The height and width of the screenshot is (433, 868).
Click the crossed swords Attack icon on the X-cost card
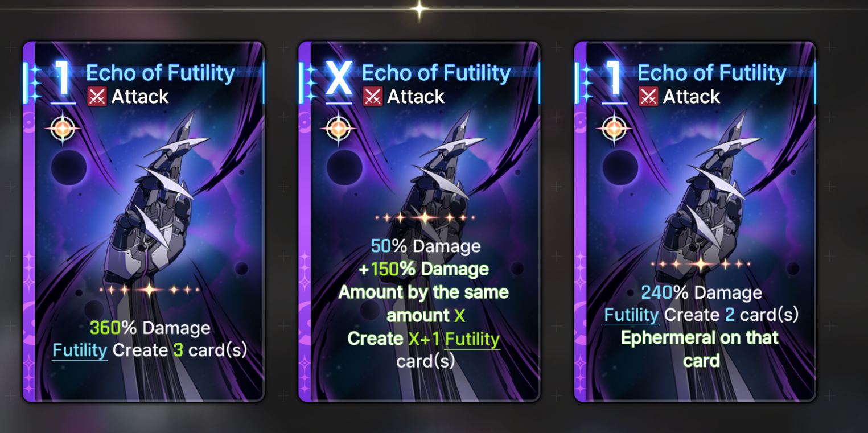point(373,97)
